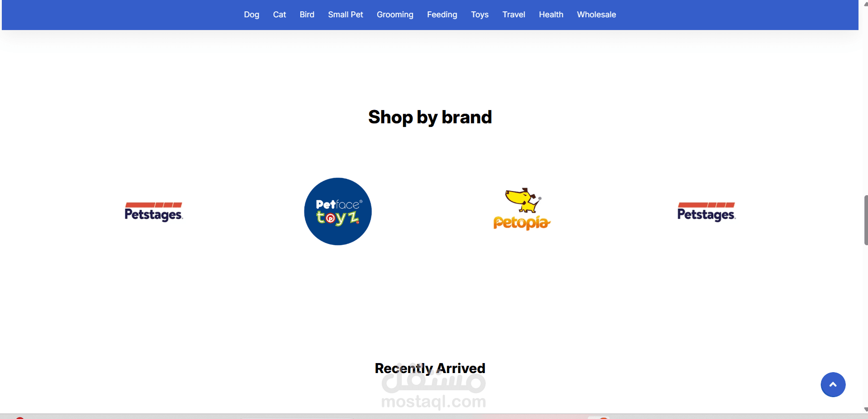Select the Travel menu item

click(x=514, y=15)
